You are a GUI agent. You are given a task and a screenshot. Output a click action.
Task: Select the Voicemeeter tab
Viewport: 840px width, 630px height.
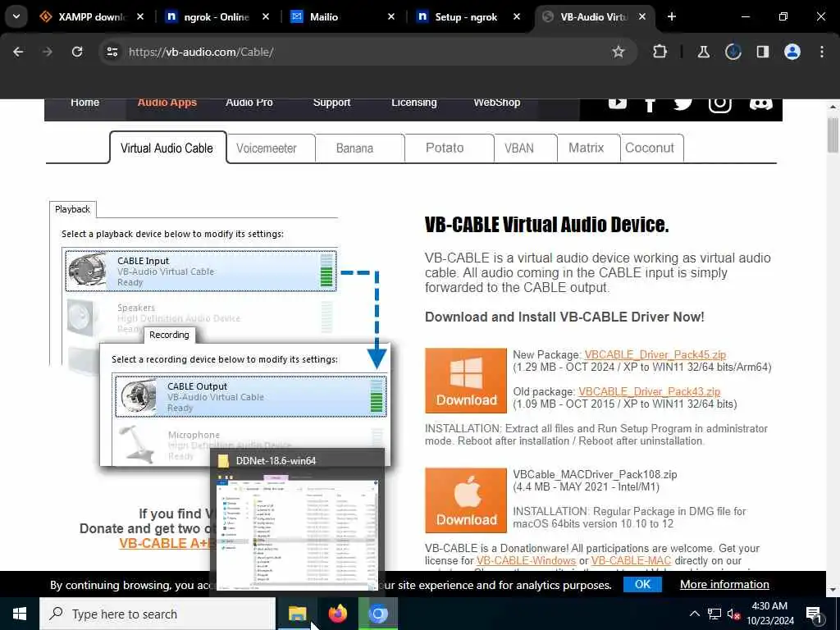click(x=267, y=148)
